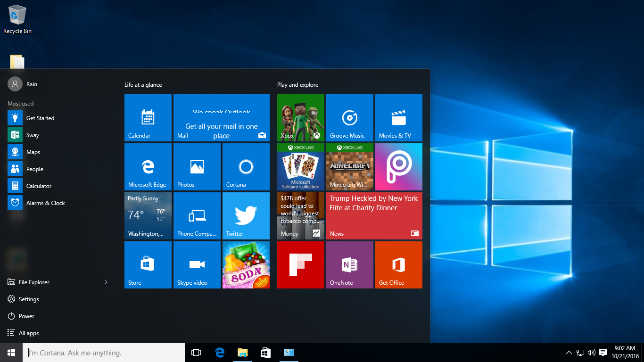Open the Calendar tile

[148, 118]
